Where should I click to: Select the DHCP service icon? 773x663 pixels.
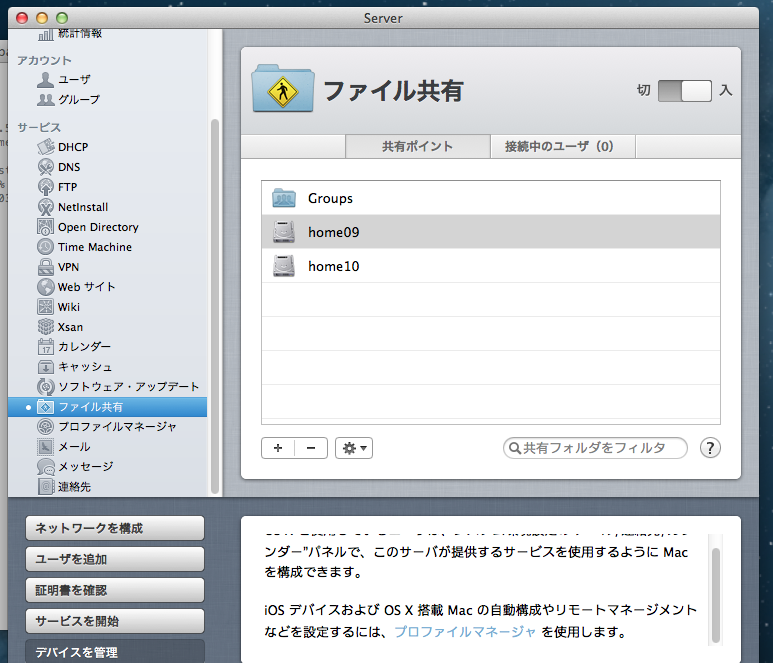pos(45,147)
